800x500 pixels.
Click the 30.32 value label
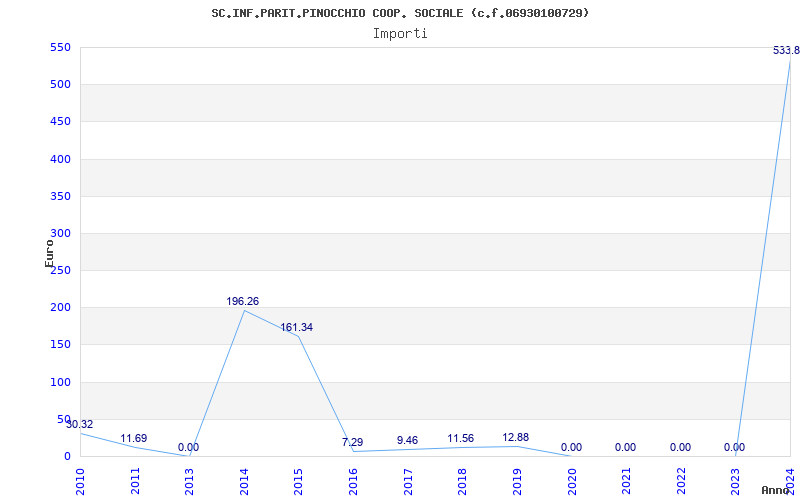pyautogui.click(x=80, y=424)
